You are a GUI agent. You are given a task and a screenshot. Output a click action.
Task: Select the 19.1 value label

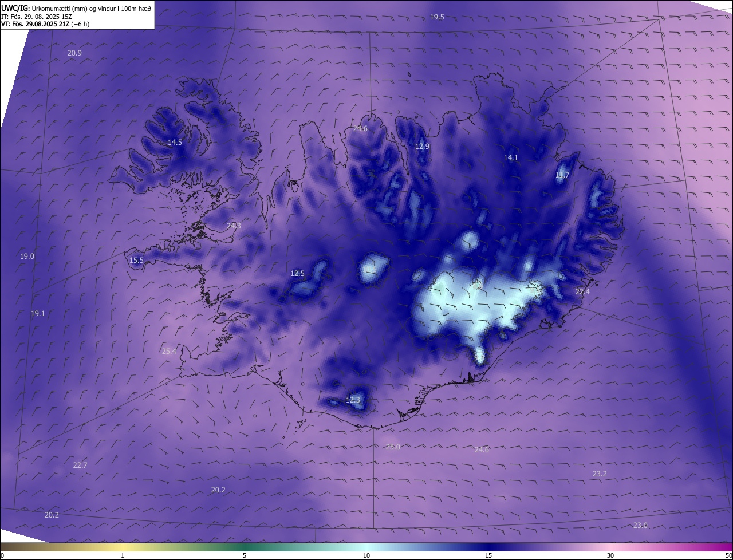pos(38,313)
